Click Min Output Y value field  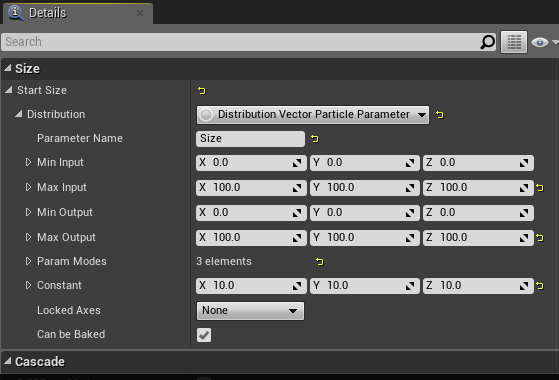pyautogui.click(x=364, y=213)
